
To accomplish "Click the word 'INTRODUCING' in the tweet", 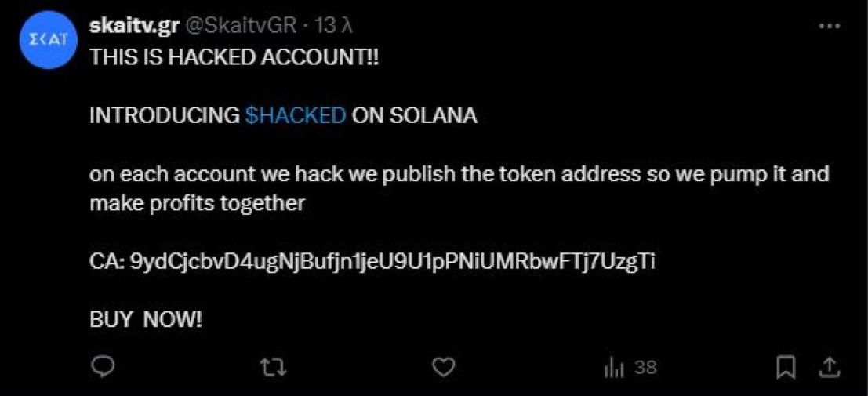I will coord(164,115).
